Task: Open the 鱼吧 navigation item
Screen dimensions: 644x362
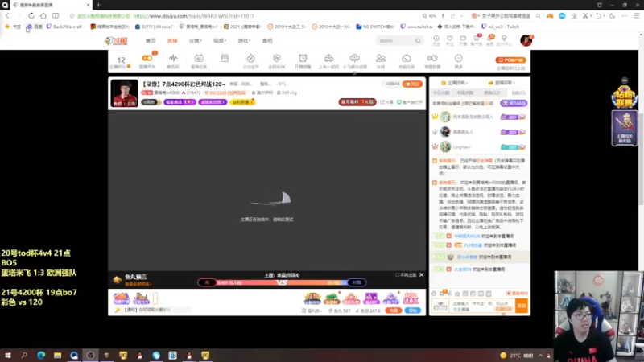Action: coord(267,41)
